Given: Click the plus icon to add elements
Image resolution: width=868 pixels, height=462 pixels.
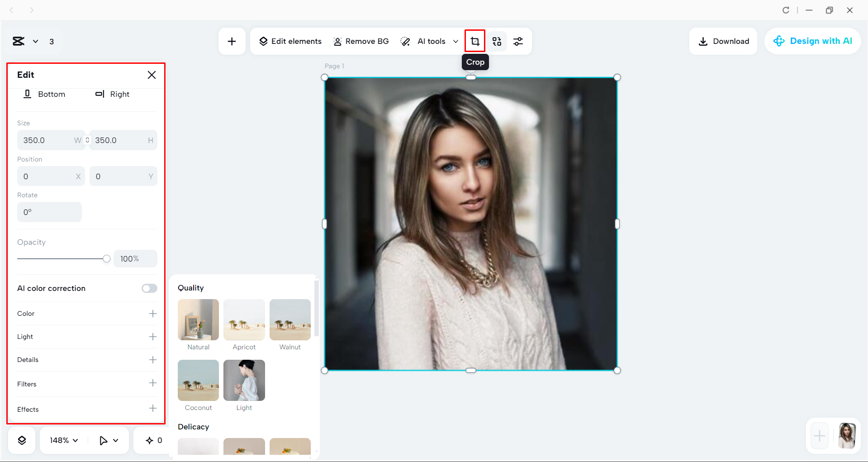Looking at the screenshot, I should [x=232, y=41].
